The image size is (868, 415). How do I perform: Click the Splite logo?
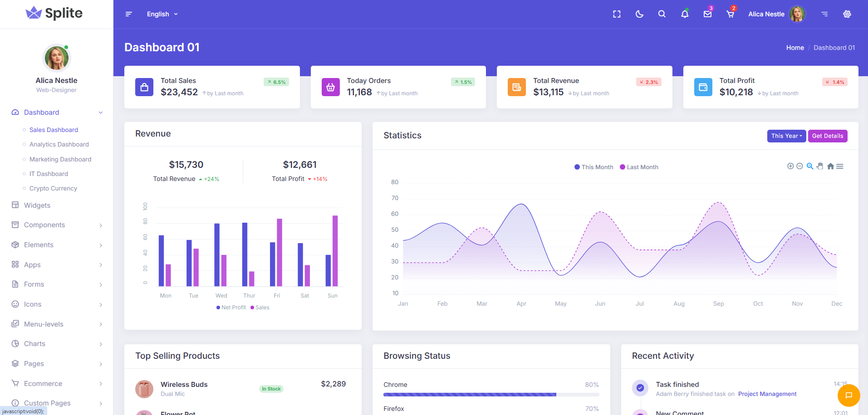coord(54,13)
